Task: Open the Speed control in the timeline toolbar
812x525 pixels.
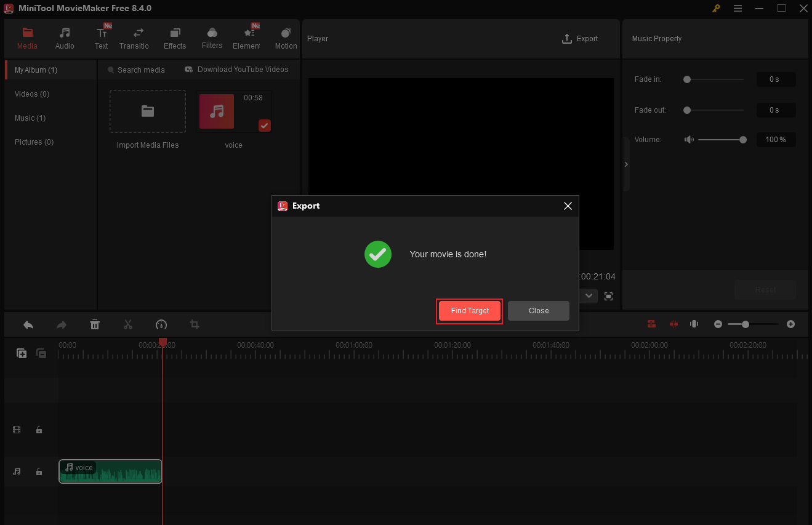Action: coord(161,324)
